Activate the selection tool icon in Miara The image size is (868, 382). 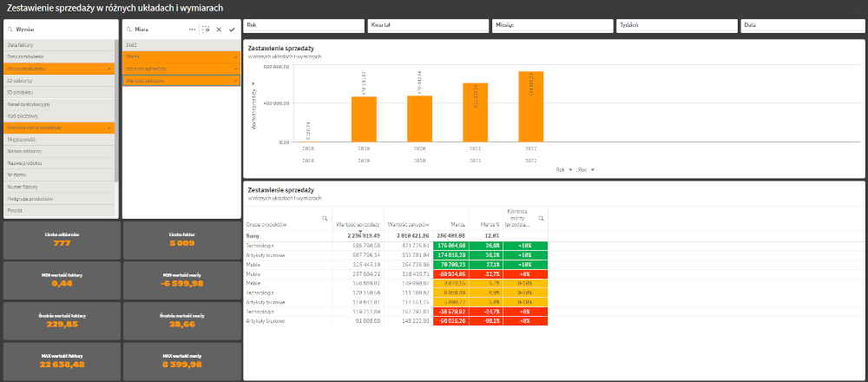(x=206, y=30)
